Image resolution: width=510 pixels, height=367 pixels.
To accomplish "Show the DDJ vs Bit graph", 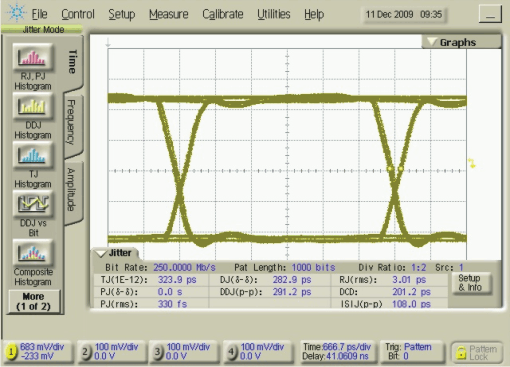I will [x=33, y=204].
